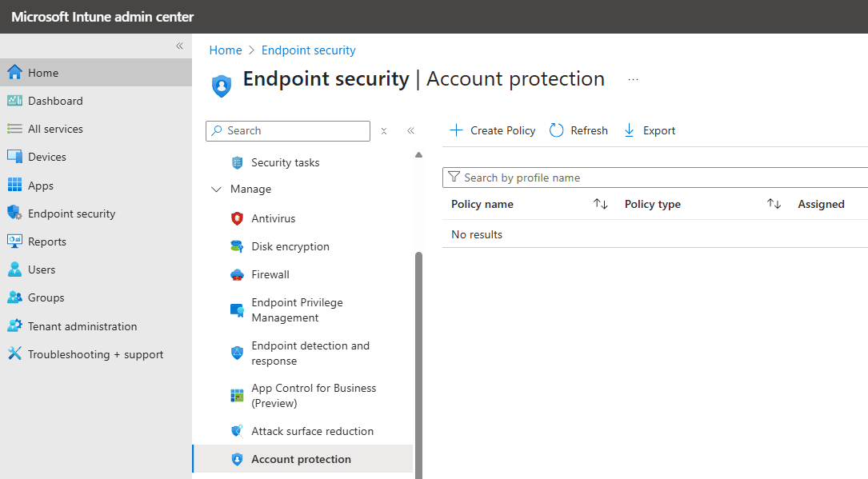Viewport: 868px width, 479px height.
Task: Click the App Control for Business icon
Action: click(237, 396)
